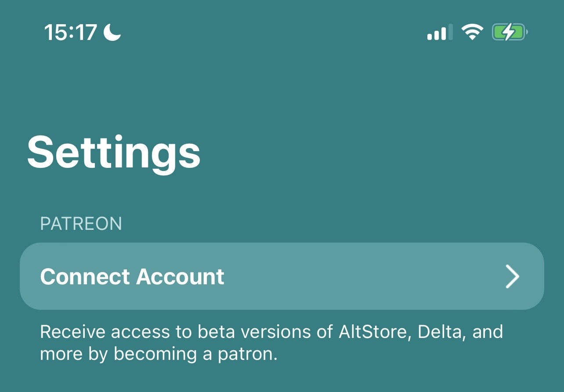This screenshot has width=564, height=392.
Task: Expand Connect Account using its chevron arrow
Action: [512, 276]
